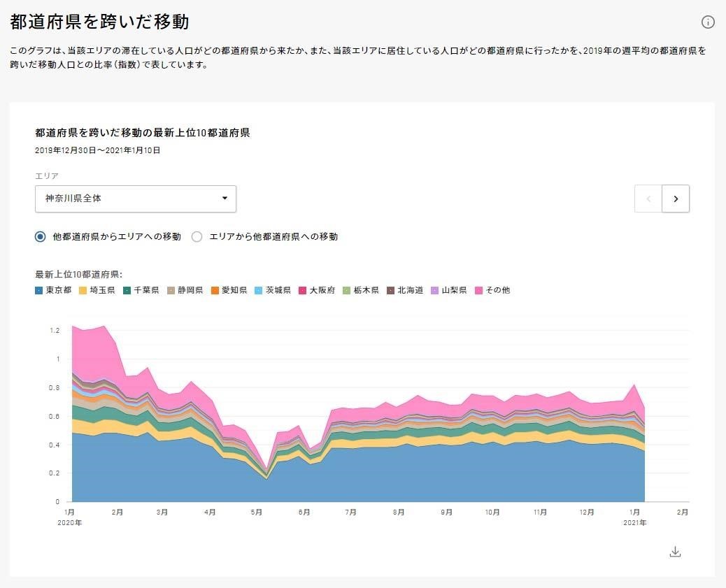Select 他都道府県からエリアへの移動 radio button
This screenshot has height=588, width=726.
point(41,237)
